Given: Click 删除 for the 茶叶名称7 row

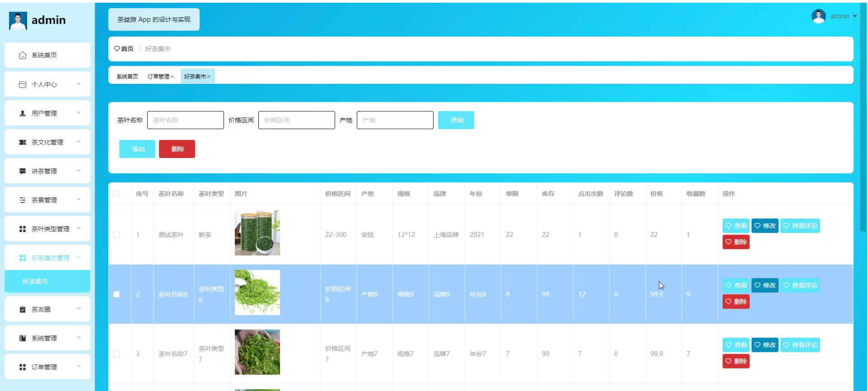Looking at the screenshot, I should coord(736,361).
